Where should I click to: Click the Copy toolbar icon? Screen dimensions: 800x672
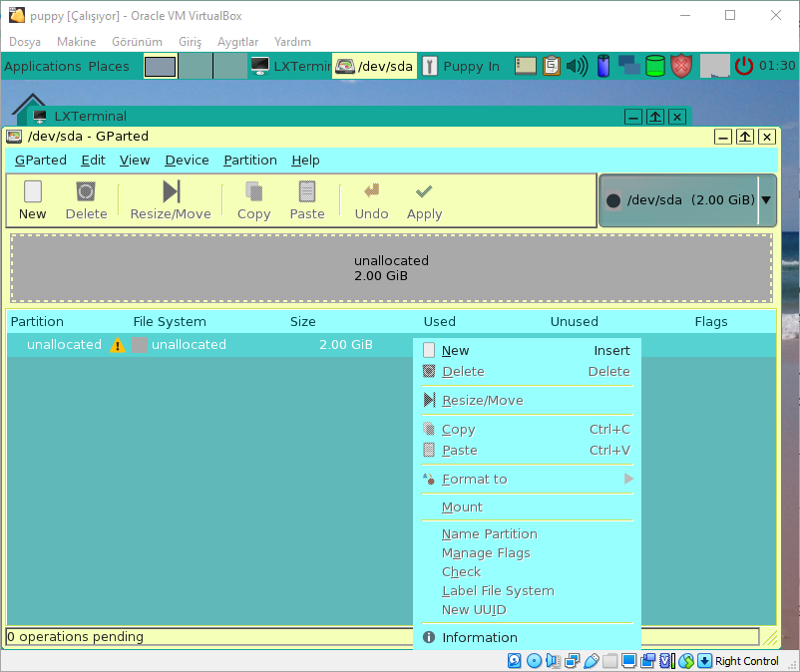(253, 192)
